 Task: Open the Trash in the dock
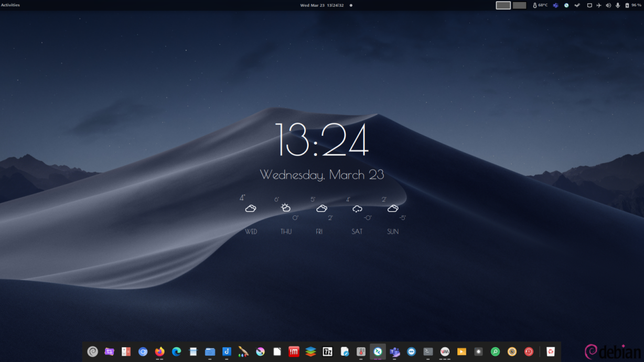pos(550,352)
